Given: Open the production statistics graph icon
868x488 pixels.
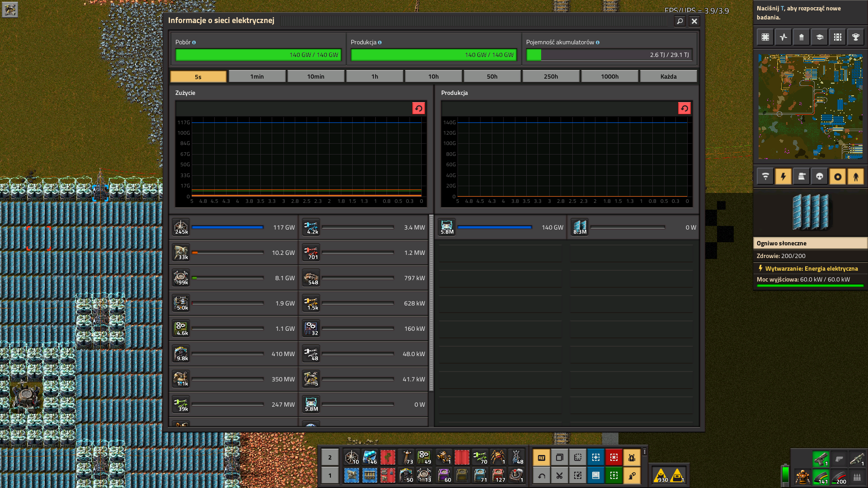Looking at the screenshot, I should [783, 37].
